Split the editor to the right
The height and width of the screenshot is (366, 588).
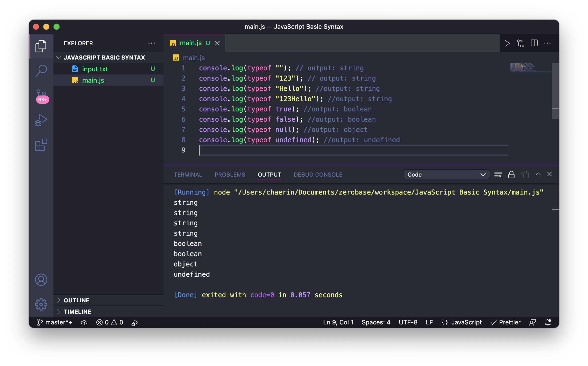(534, 43)
